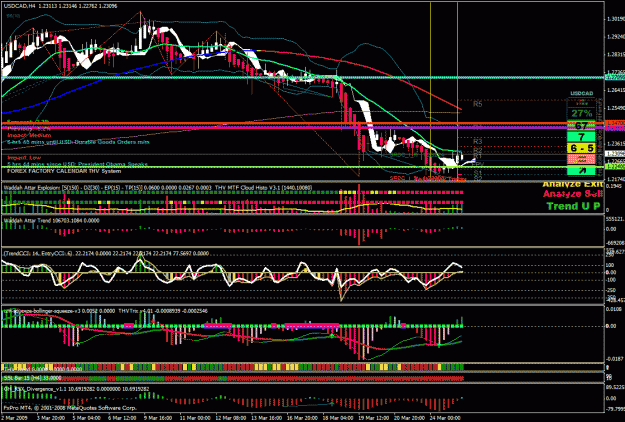Click the Impact: Medium calendar text
Image resolution: width=625 pixels, height=422 pixels.
[29, 135]
